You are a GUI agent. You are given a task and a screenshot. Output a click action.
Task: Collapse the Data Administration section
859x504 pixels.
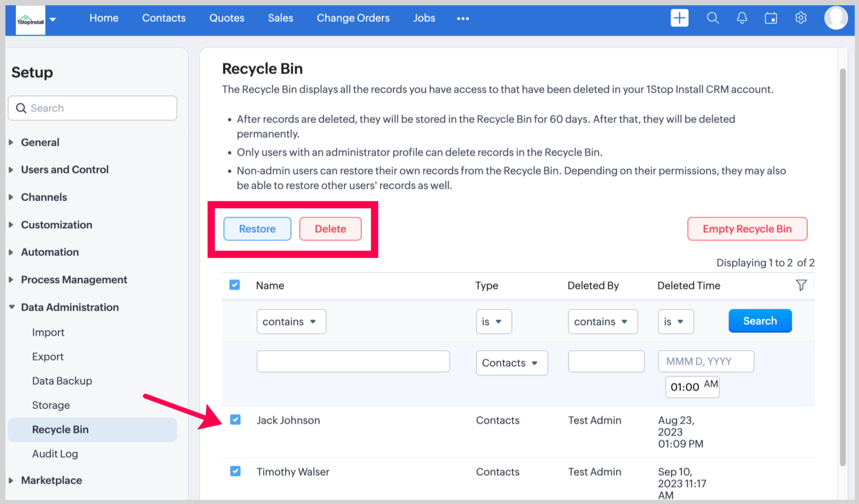pyautogui.click(x=70, y=307)
